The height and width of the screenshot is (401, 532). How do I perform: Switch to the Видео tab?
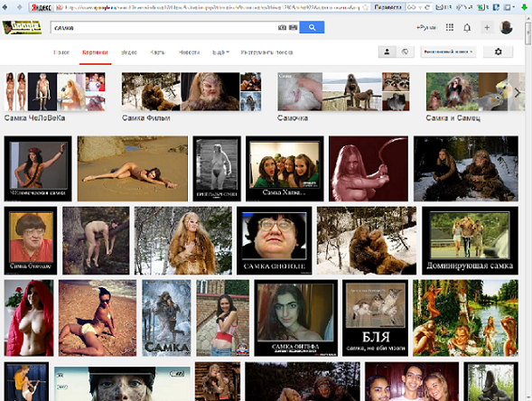point(129,52)
